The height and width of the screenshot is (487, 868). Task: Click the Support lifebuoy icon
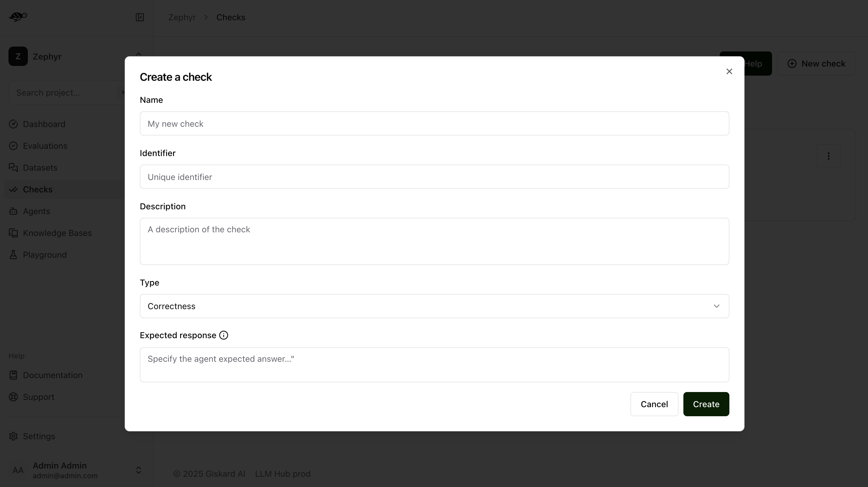click(x=13, y=397)
